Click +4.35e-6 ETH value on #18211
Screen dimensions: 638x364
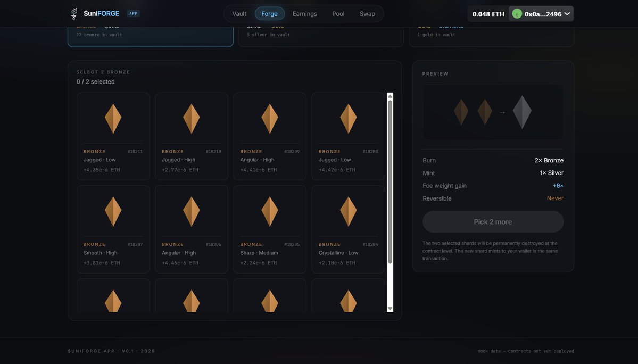(102, 170)
